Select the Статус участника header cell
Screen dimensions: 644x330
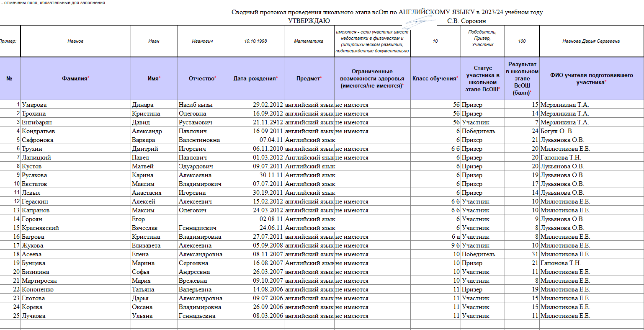coord(483,79)
